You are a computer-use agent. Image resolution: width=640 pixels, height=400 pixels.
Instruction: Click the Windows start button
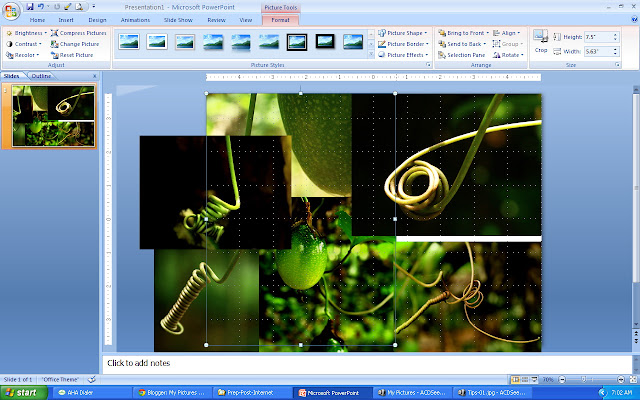click(x=24, y=393)
